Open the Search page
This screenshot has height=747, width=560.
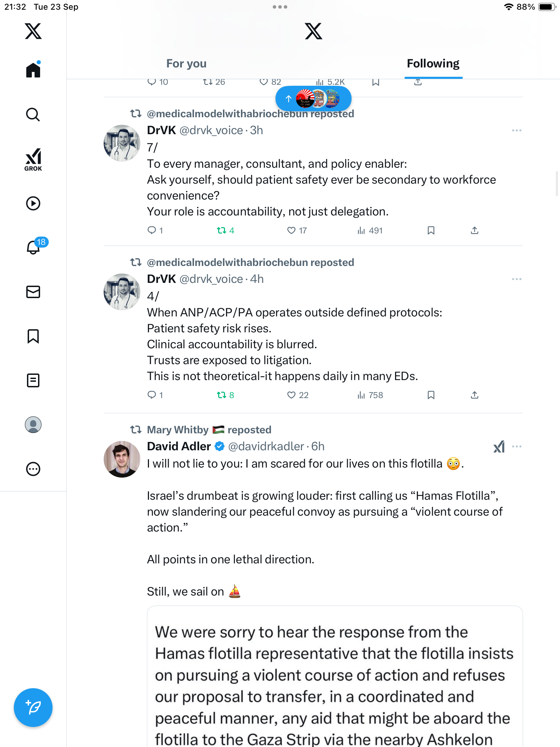pos(33,114)
